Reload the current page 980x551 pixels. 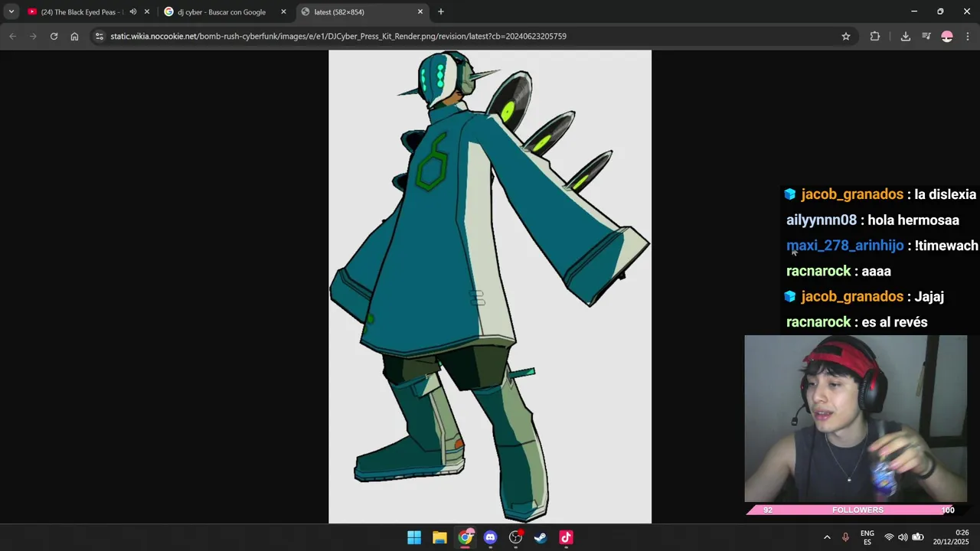pyautogui.click(x=54, y=36)
